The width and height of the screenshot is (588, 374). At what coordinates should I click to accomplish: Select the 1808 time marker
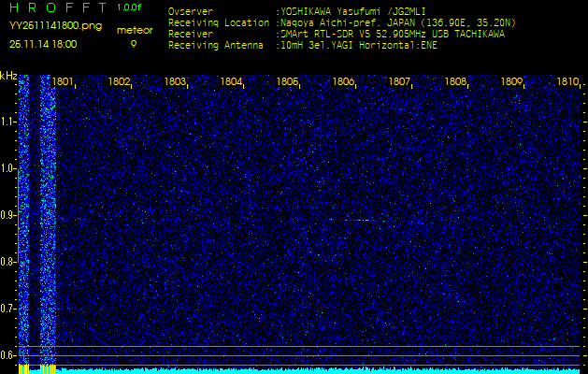(456, 81)
